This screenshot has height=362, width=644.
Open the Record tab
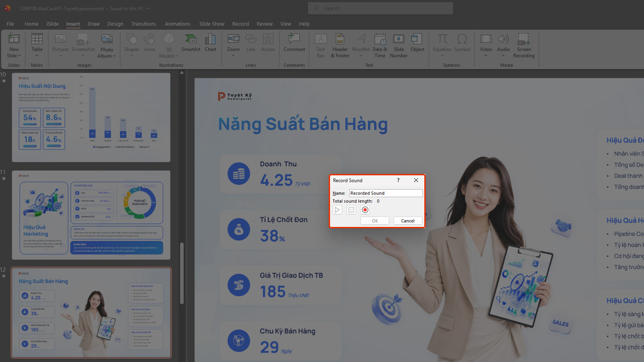point(240,24)
